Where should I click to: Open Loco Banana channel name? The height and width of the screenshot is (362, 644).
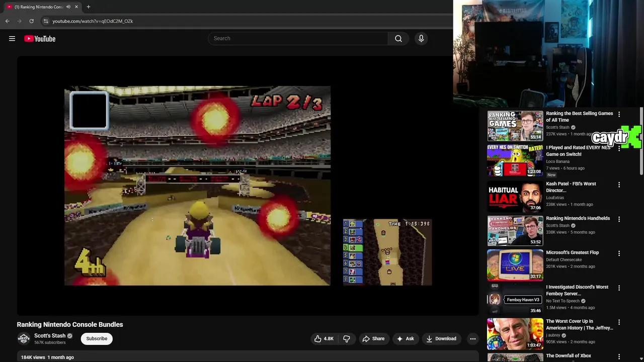[x=557, y=161]
